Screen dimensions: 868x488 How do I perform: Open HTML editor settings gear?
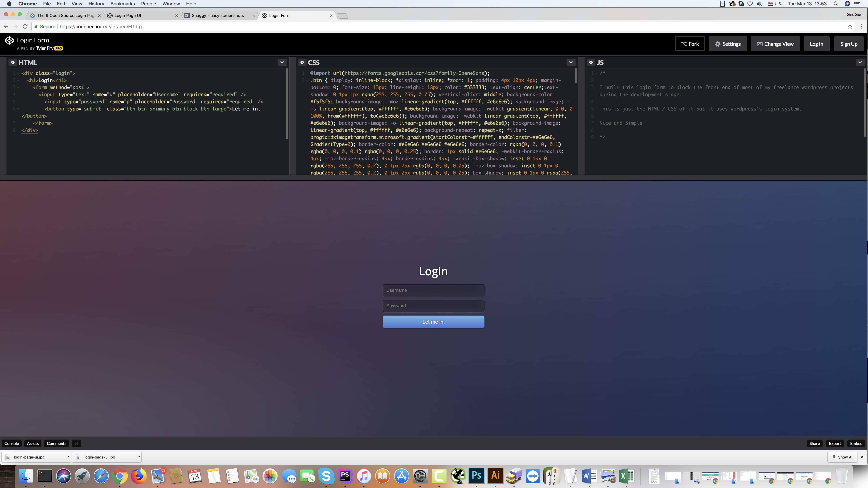[13, 63]
